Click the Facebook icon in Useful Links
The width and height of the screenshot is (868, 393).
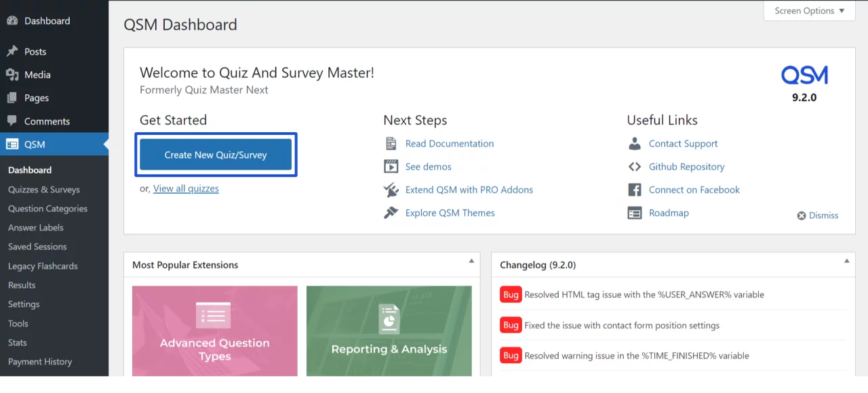pyautogui.click(x=635, y=190)
